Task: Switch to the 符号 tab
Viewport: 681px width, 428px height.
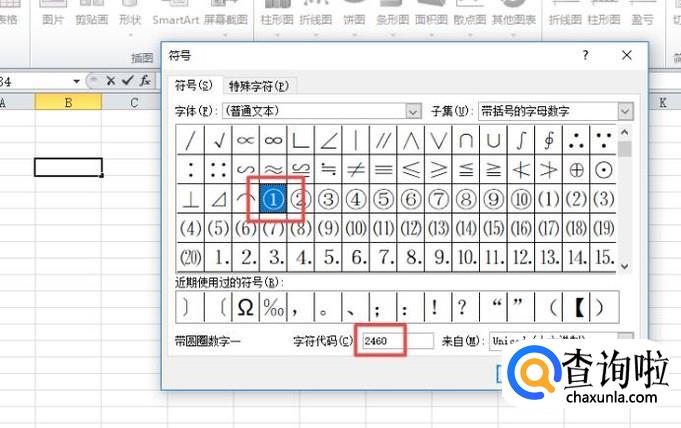Action: [x=194, y=85]
